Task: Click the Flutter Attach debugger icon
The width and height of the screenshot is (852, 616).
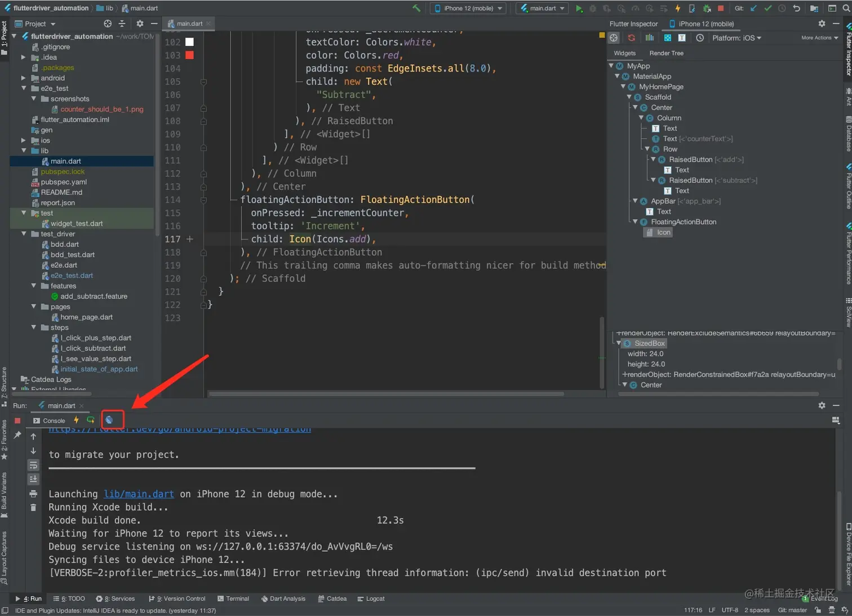Action: click(x=692, y=8)
